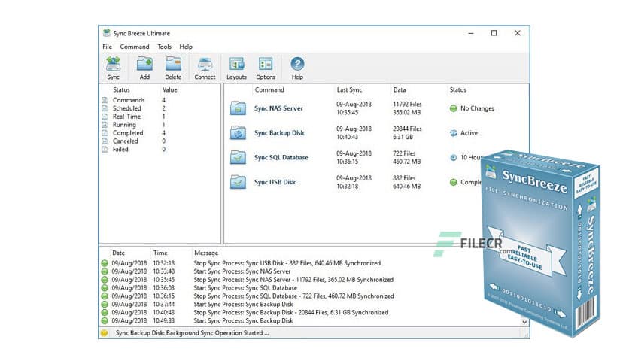Select log entry 'Start Sync Process: Sync SQL Database'
Image resolution: width=629 pixels, height=364 pixels.
(x=245, y=288)
